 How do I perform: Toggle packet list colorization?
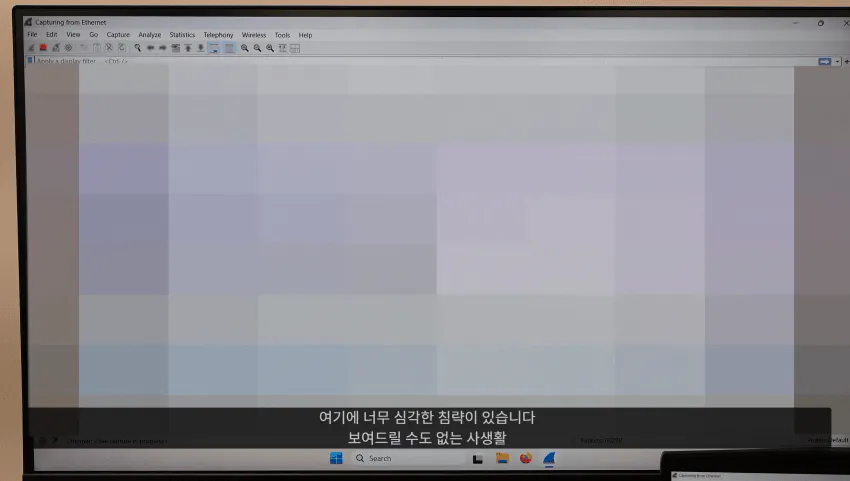pos(229,48)
